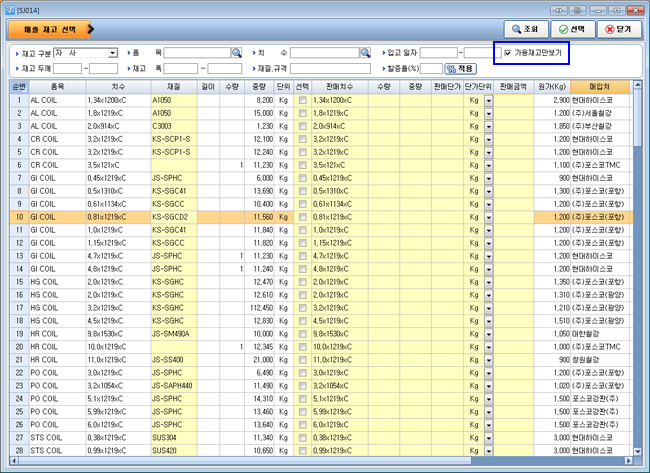
Task: Sort by 재질 column header
Action: point(174,87)
